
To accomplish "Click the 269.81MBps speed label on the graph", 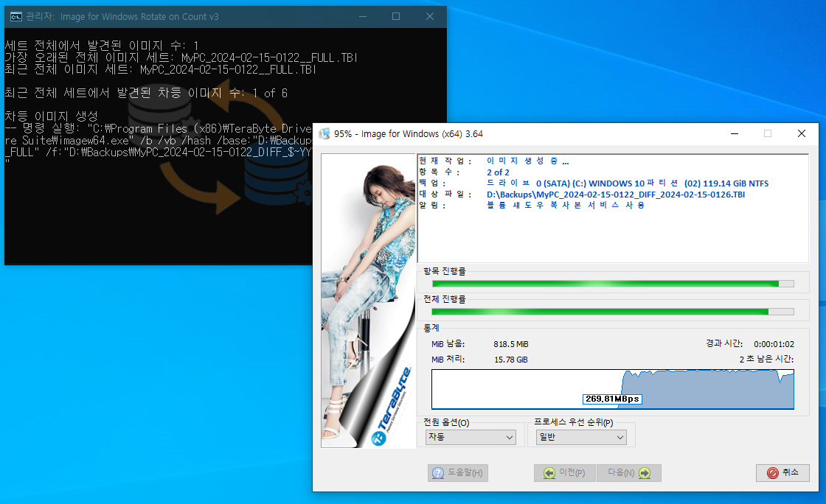I will [x=612, y=399].
